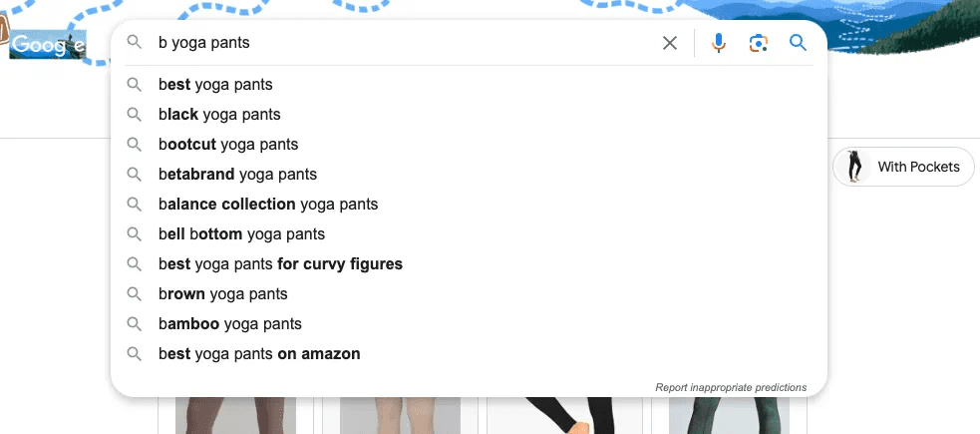Select 'bell bottom yoga pants' suggestion
Viewport: 980px width, 434px height.
coord(241,234)
